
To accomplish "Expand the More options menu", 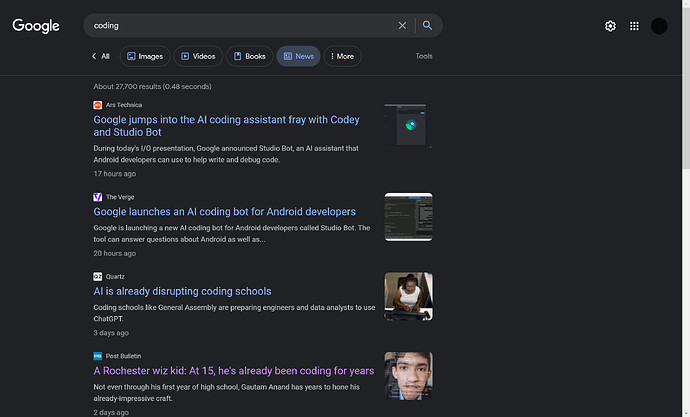I will (342, 56).
